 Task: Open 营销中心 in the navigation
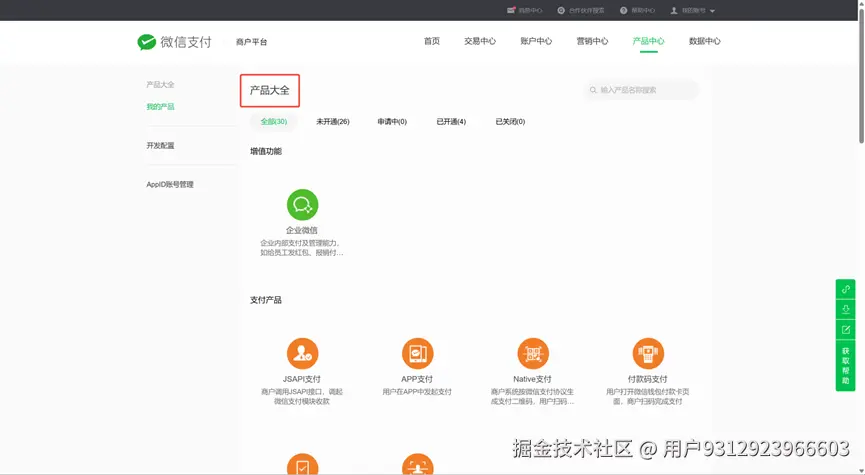[x=592, y=41]
